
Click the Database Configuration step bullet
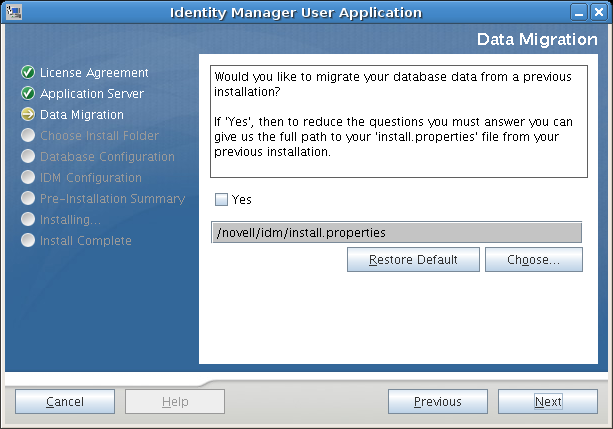(28, 157)
